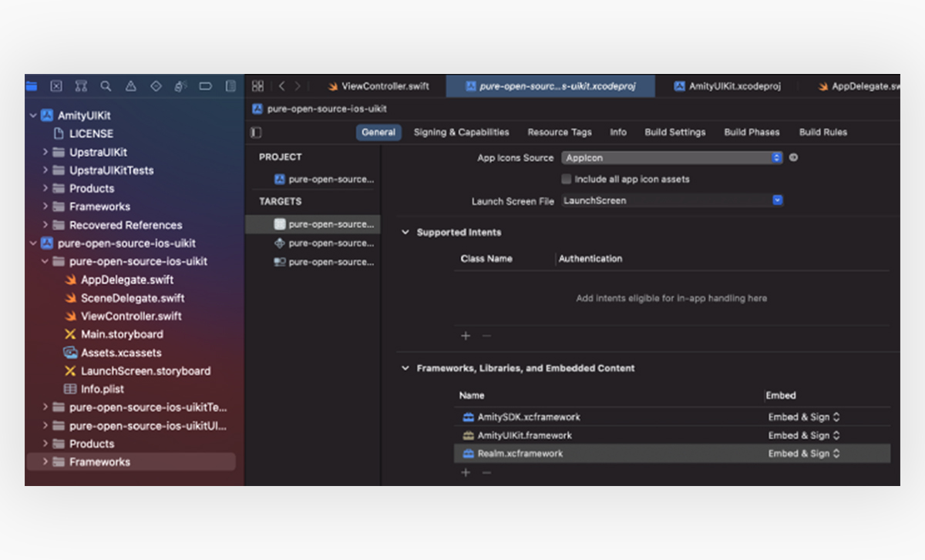Click the project icon in jump bar
The image size is (925, 560).
[258, 109]
